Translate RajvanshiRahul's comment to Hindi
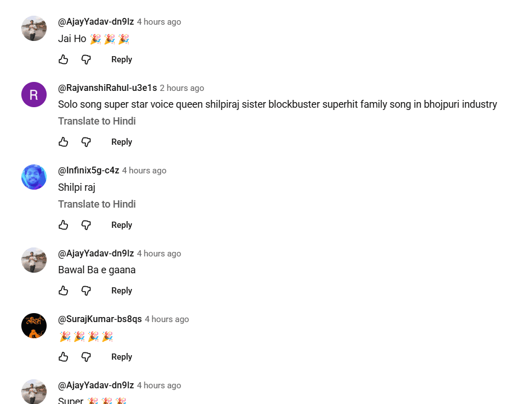532x404 pixels. pyautogui.click(x=97, y=121)
